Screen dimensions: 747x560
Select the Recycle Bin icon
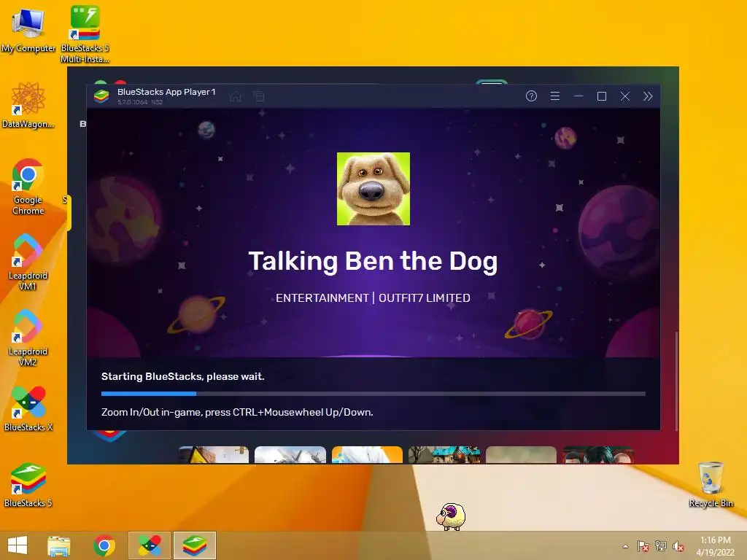(x=711, y=484)
